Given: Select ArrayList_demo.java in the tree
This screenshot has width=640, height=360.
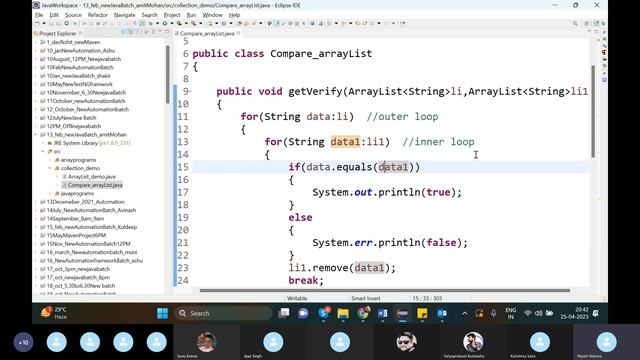Looking at the screenshot, I should pyautogui.click(x=91, y=177).
